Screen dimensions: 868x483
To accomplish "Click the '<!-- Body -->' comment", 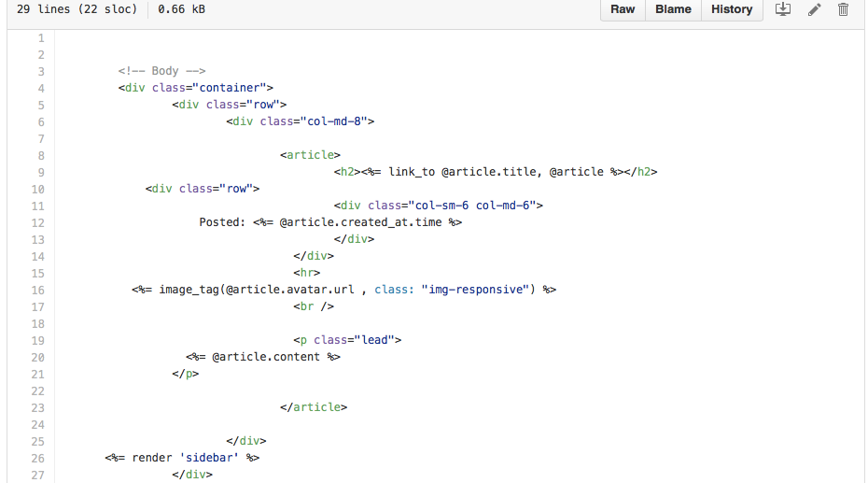I will [161, 71].
